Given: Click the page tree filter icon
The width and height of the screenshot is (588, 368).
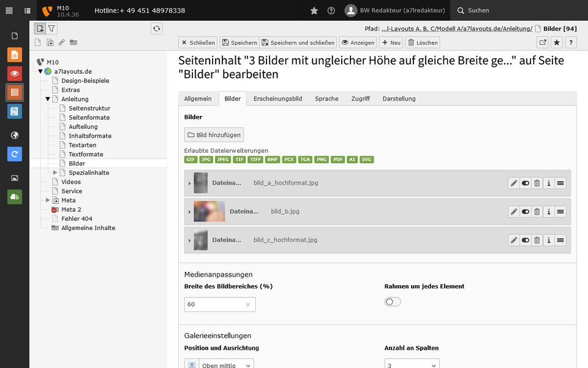Looking at the screenshot, I should [51, 29].
